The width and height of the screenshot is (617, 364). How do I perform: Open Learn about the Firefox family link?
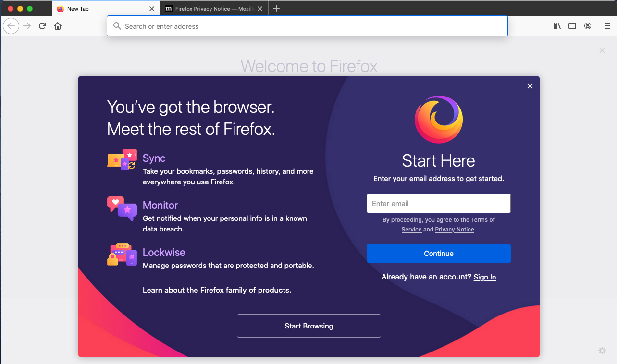click(217, 290)
